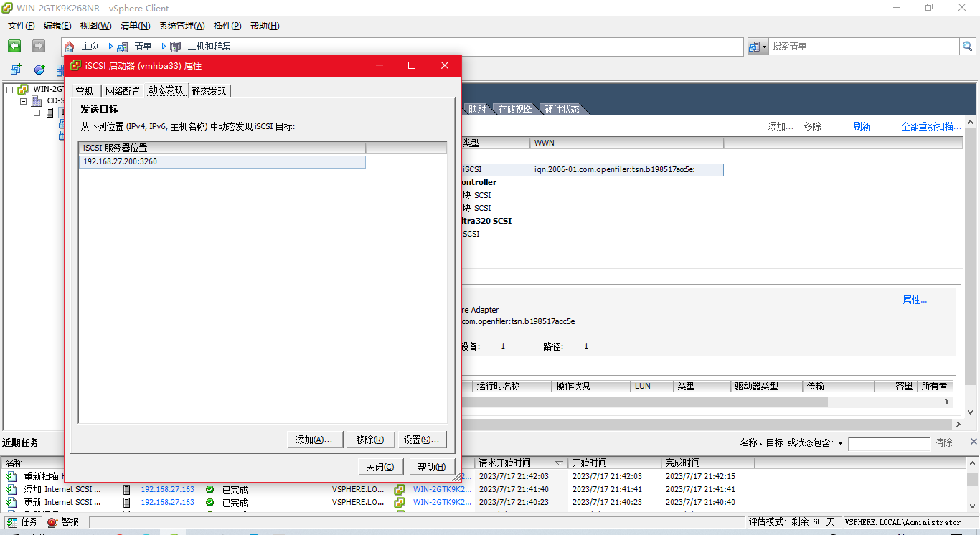The width and height of the screenshot is (980, 535).
Task: Open the 视图(W) menu
Action: tap(95, 26)
